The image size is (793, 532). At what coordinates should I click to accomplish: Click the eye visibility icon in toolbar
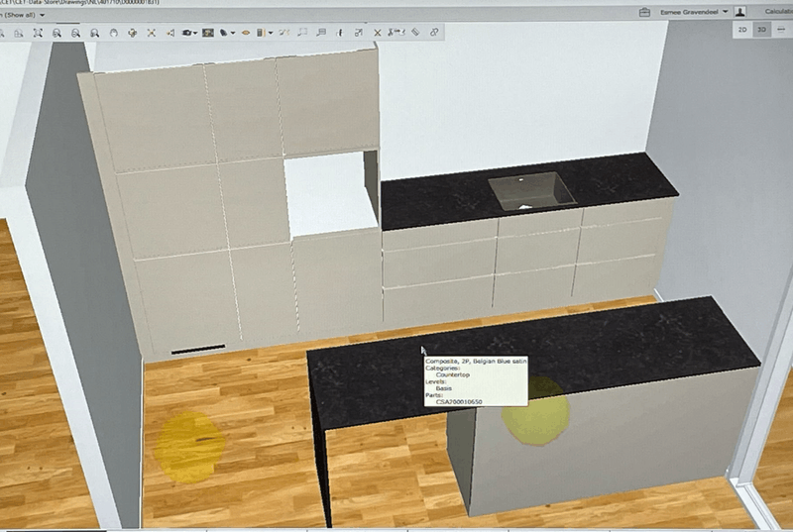pyautogui.click(x=246, y=33)
